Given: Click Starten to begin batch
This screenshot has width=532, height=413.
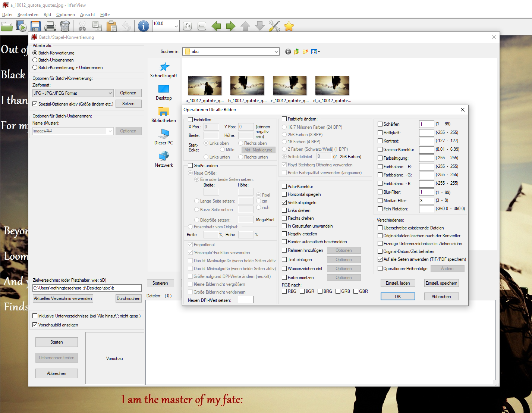Looking at the screenshot, I should pyautogui.click(x=57, y=342).
